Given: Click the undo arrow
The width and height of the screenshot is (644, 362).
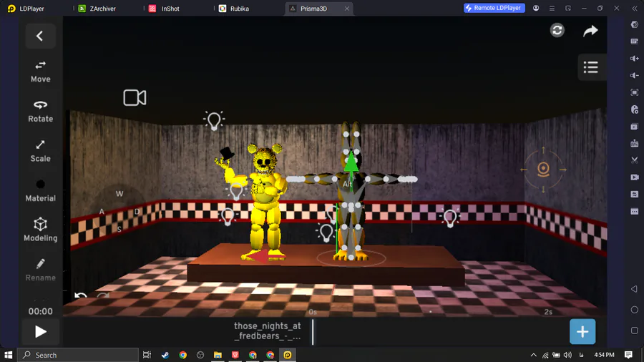Looking at the screenshot, I should 80,295.
